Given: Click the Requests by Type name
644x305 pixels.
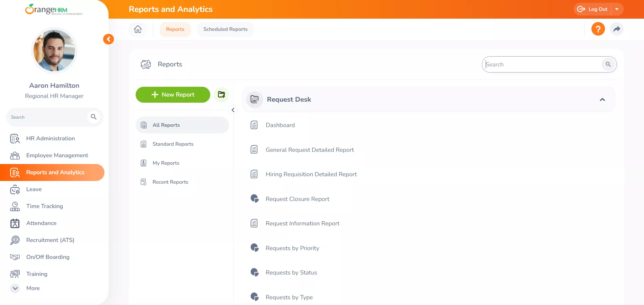Looking at the screenshot, I should (x=289, y=297).
